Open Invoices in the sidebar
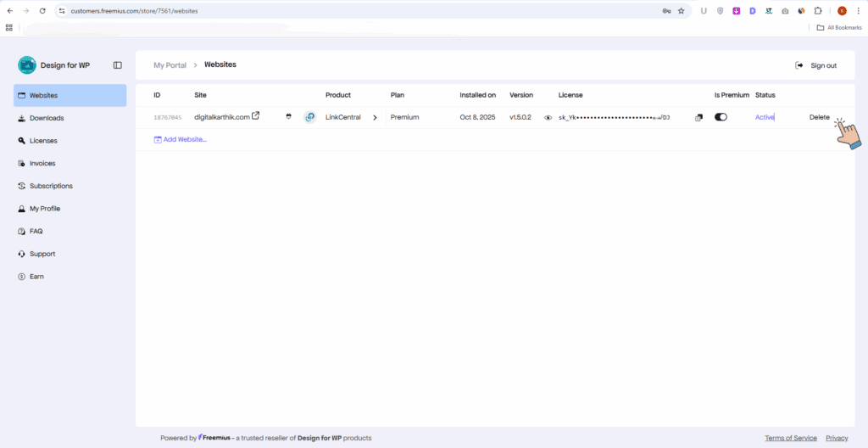Screen dimensions: 868x448 (70, 164)
